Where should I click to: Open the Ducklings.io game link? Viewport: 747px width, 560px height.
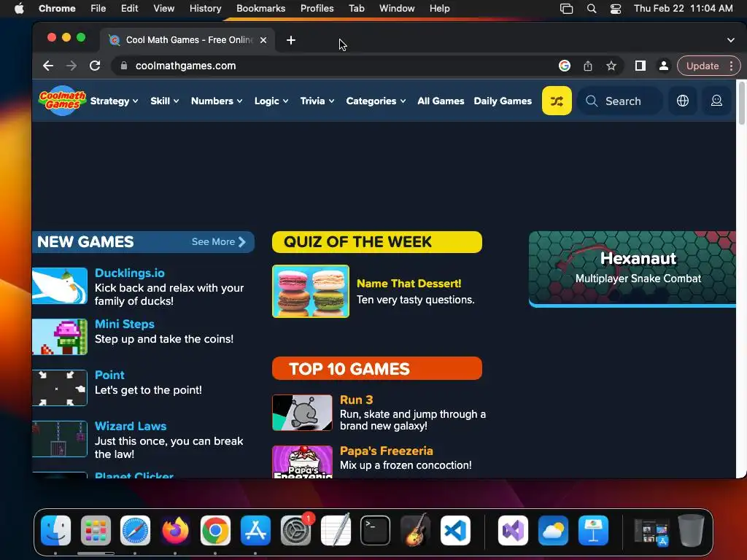[x=130, y=273]
